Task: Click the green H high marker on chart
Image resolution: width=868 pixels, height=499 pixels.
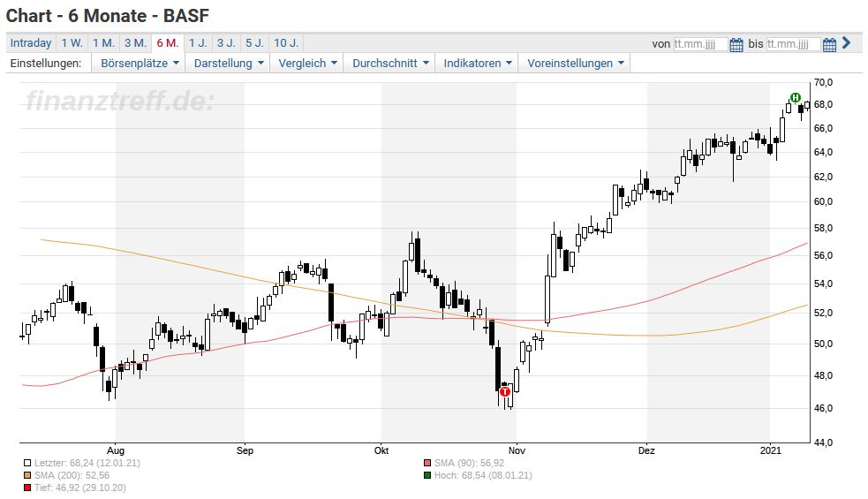Action: pos(796,98)
